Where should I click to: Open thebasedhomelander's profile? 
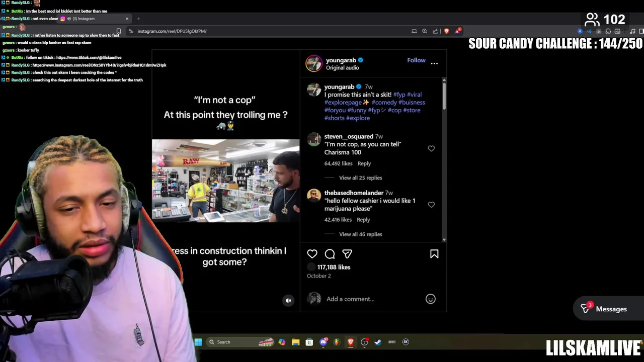coord(354,193)
